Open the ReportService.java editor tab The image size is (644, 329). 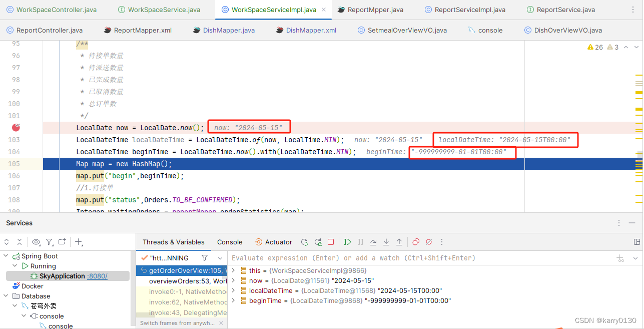click(560, 10)
